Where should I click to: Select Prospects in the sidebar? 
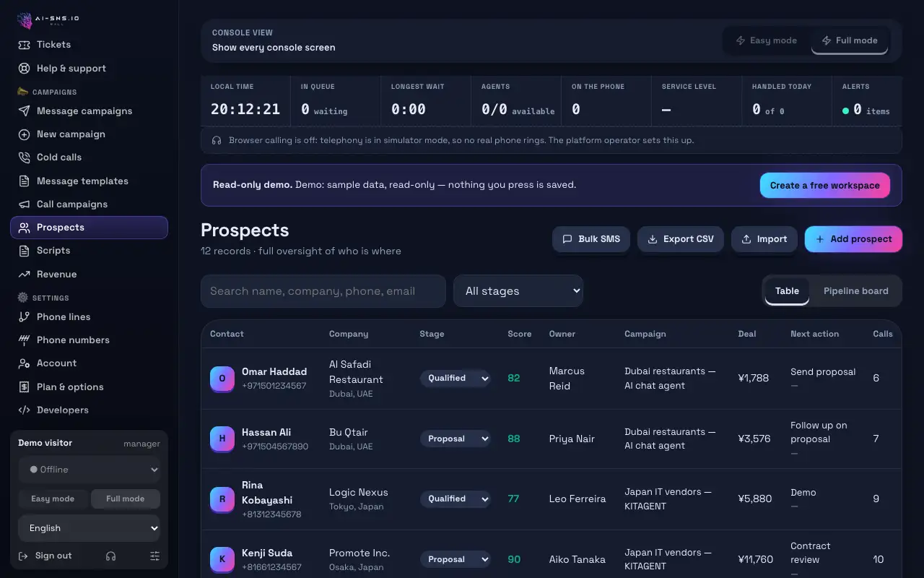(89, 228)
